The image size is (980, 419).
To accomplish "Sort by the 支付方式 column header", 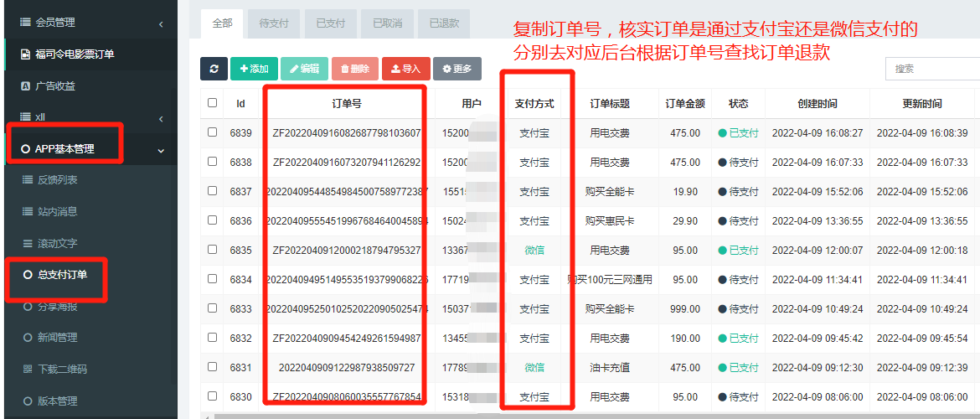I will click(534, 104).
